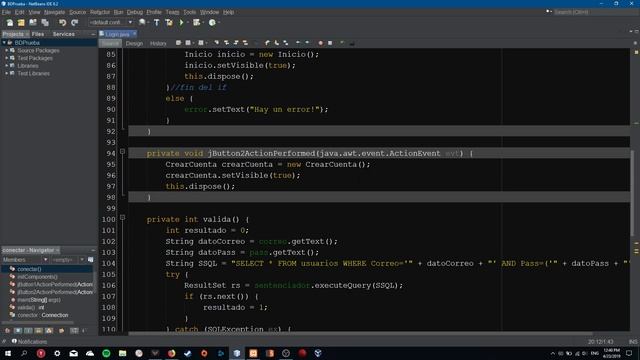Click the Notifications status bar icon

tap(14, 341)
